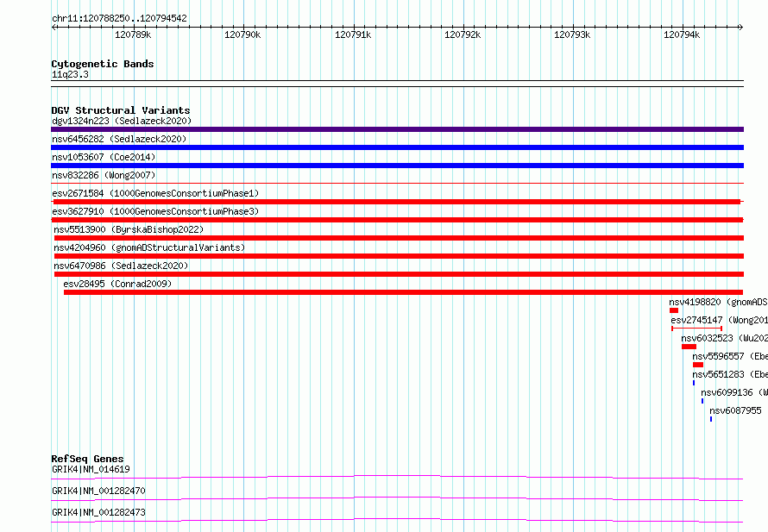Click the 120793k ruler position
The image size is (768, 532).
point(572,34)
